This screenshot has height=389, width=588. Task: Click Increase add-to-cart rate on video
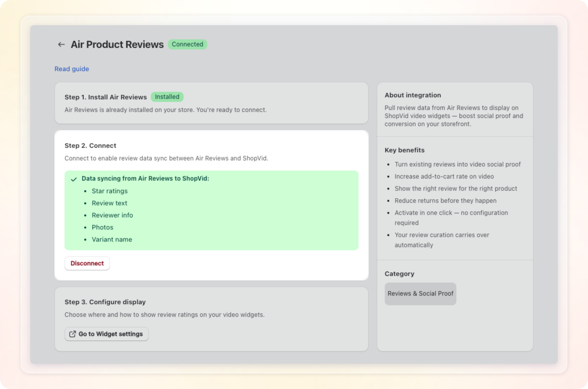click(444, 176)
